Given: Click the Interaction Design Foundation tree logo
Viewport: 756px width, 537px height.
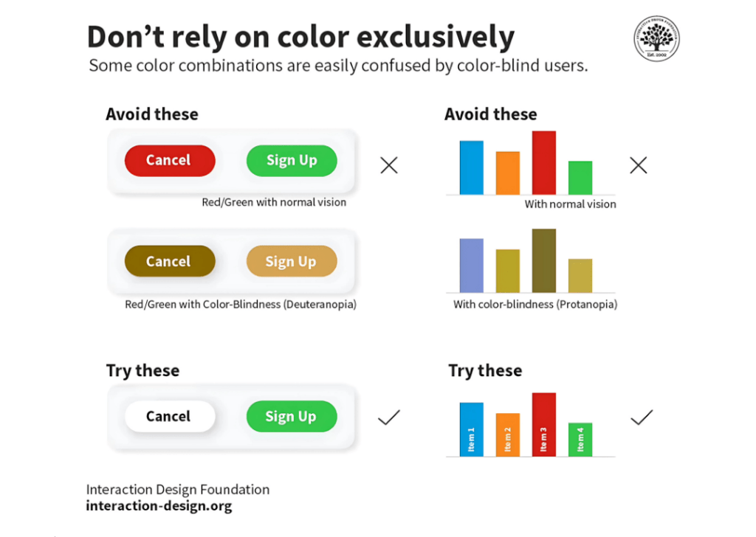Looking at the screenshot, I should point(656,38).
